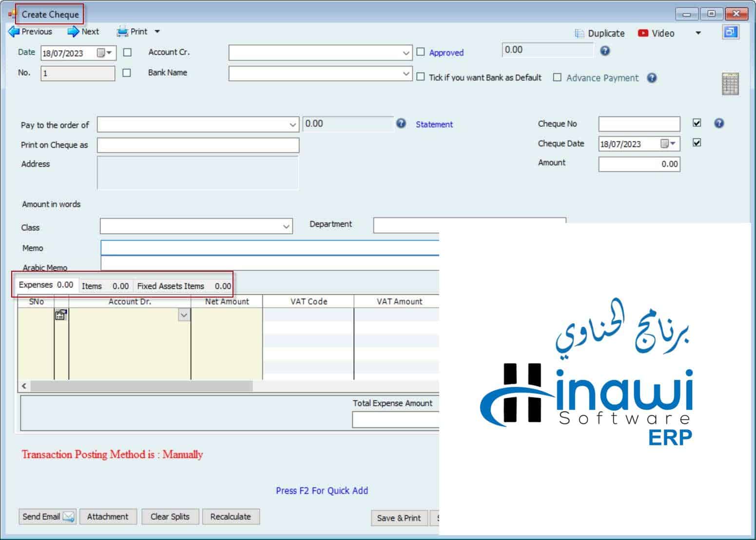Viewport: 756px width, 540px height.
Task: Click the VAT Code column header
Action: pyautogui.click(x=309, y=301)
